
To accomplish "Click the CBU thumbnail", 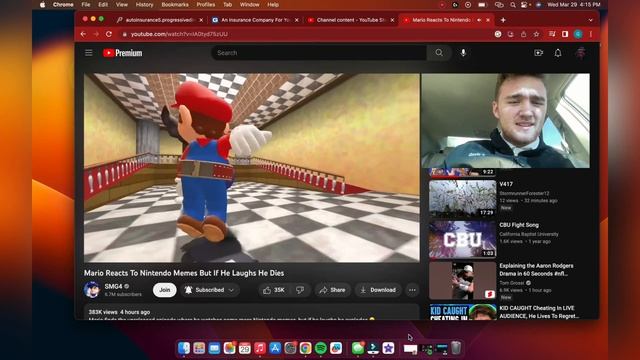I will click(462, 240).
